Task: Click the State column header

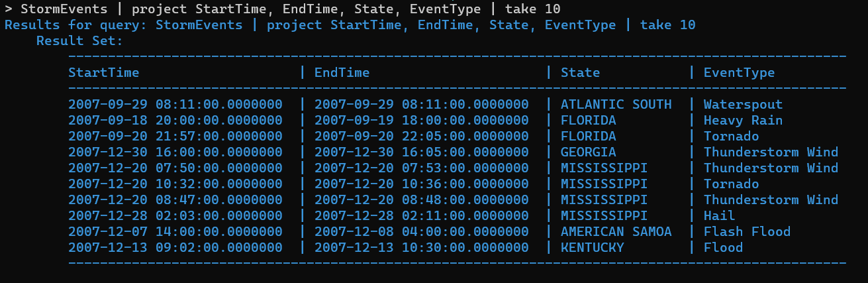Action: 580,73
